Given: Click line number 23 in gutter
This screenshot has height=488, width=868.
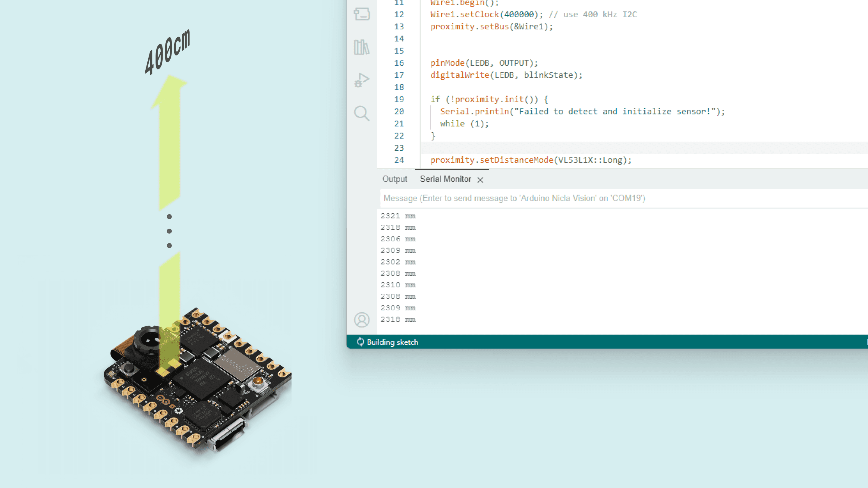Looking at the screenshot, I should 399,148.
